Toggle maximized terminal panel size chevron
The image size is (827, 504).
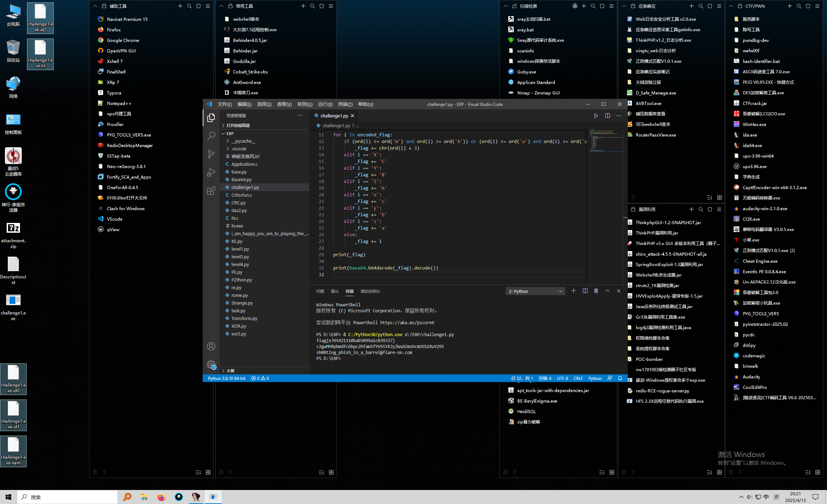[607, 291]
